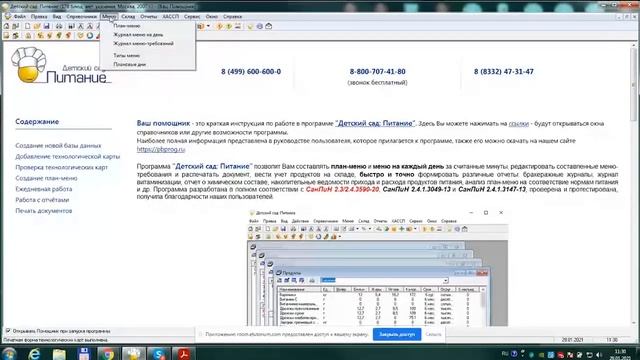Viewport: 640px width, 360px height.
Task: Click the home icon in the top toolbar
Action: coord(7,26)
